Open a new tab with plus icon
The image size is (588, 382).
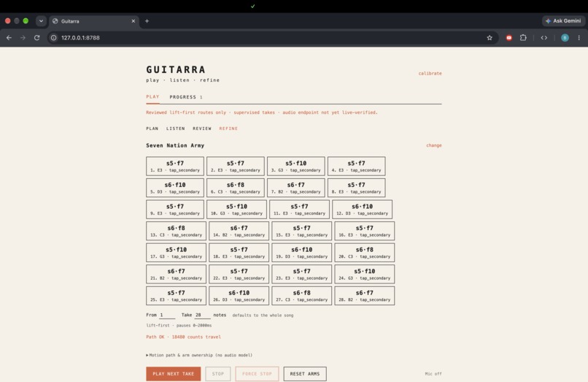tap(147, 21)
